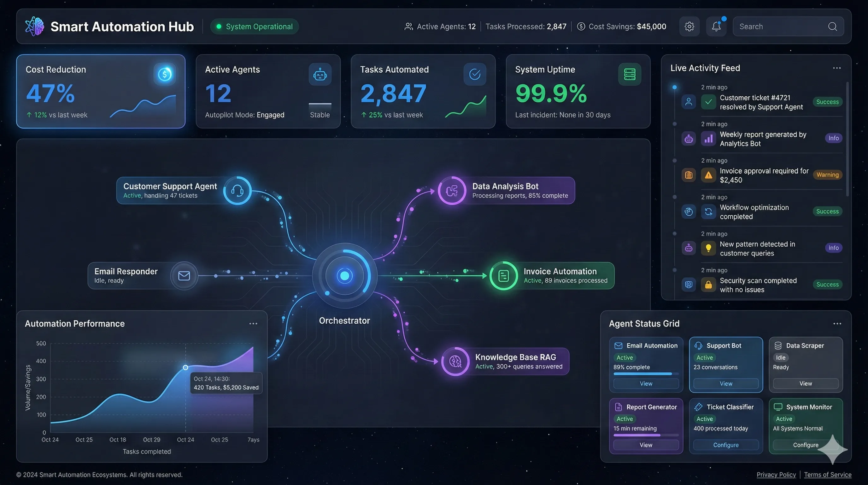Image resolution: width=868 pixels, height=485 pixels.
Task: Click the Data Analysis Bot node icon
Action: [x=452, y=191]
